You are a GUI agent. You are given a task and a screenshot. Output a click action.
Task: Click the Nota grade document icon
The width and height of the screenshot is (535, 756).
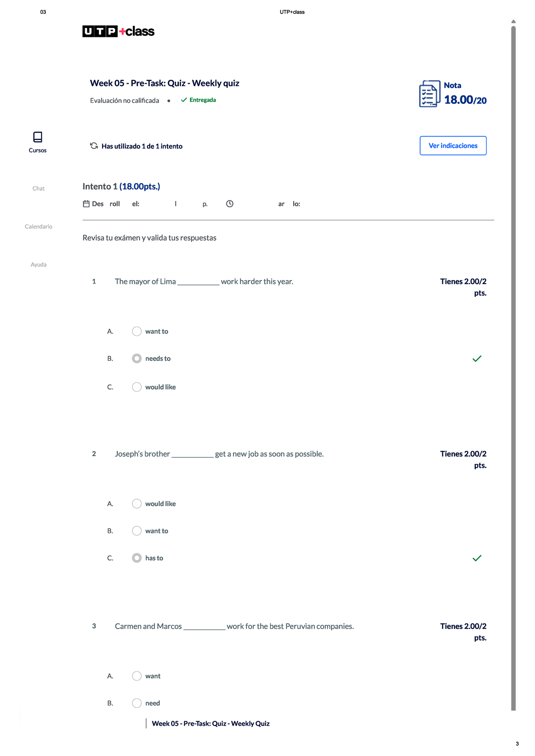pyautogui.click(x=429, y=94)
